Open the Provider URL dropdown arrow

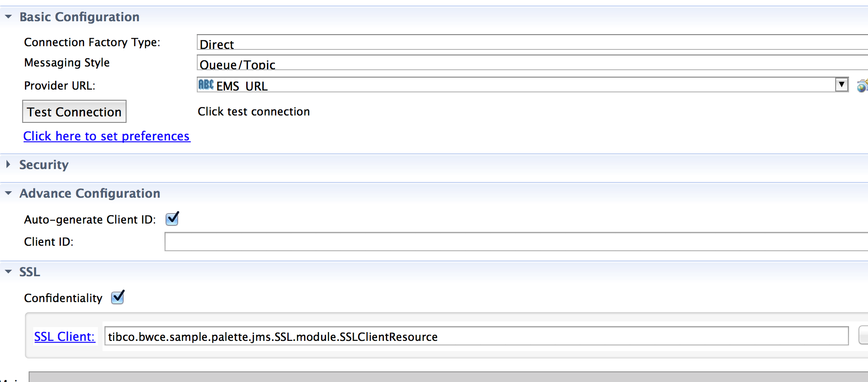click(x=842, y=85)
